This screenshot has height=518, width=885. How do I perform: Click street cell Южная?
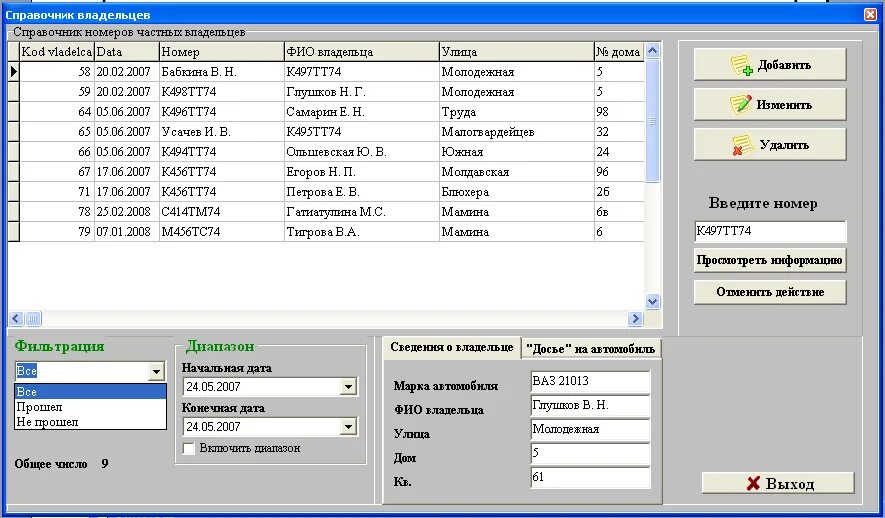516,152
